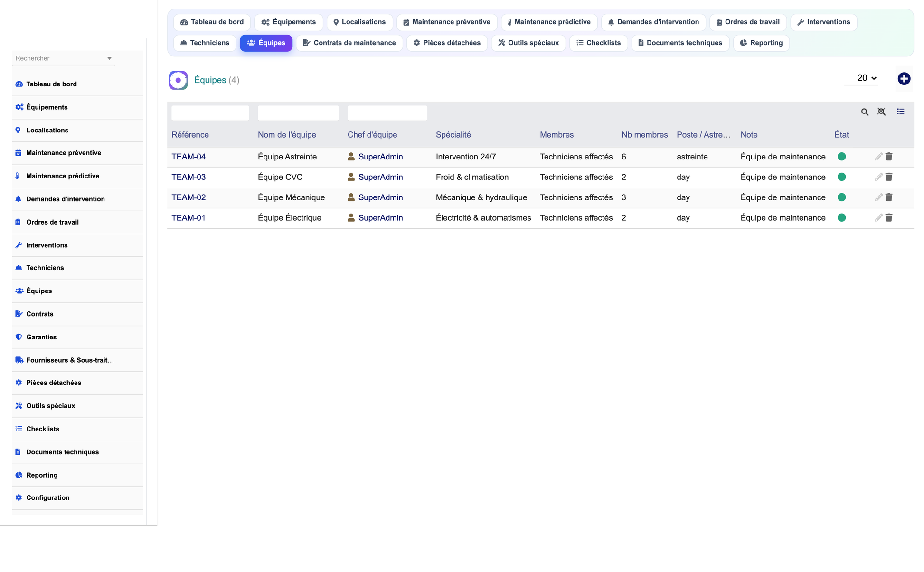
Task: Open the TEAM-02 reference link
Action: coord(189,197)
